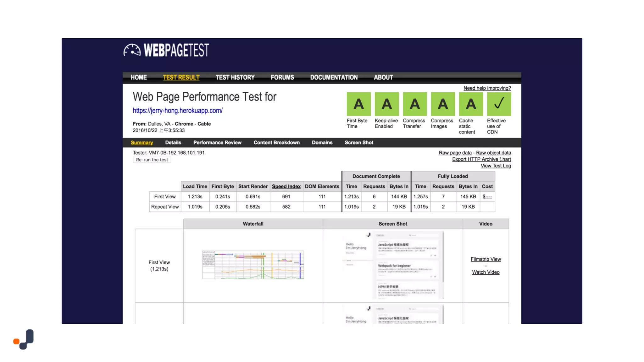The width and height of the screenshot is (644, 362).
Task: Open the Test History menu item
Action: tap(235, 77)
